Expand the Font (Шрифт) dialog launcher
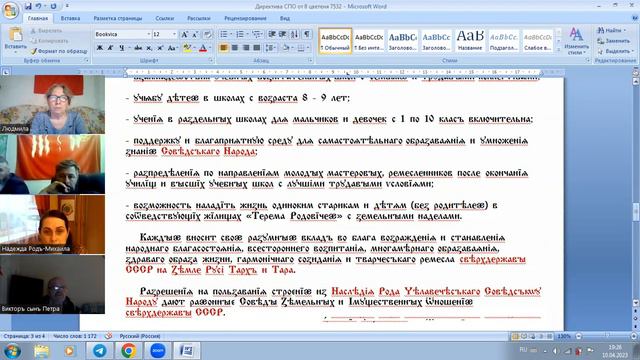Screen dimensions: 640x360 211,60
